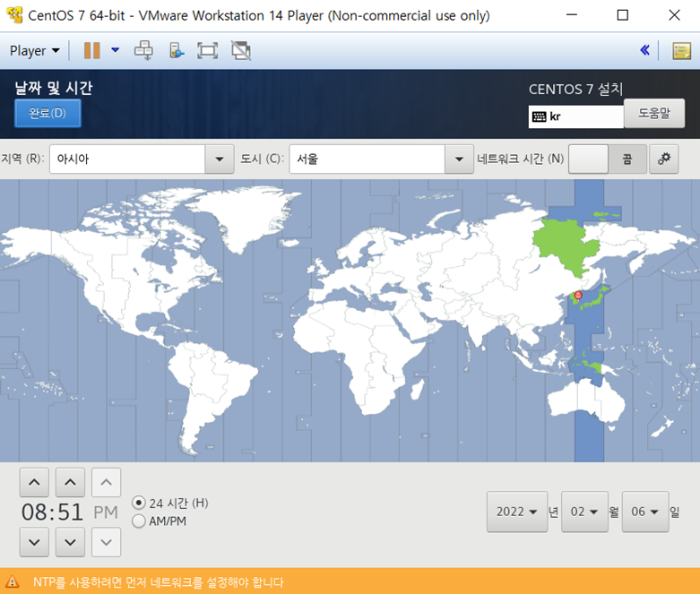The width and height of the screenshot is (700, 594).
Task: Expand the 지역 region dropdown arrow
Action: [220, 159]
